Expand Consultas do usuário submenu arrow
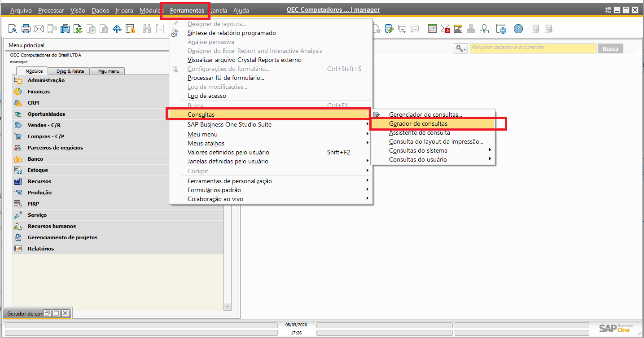 point(490,159)
